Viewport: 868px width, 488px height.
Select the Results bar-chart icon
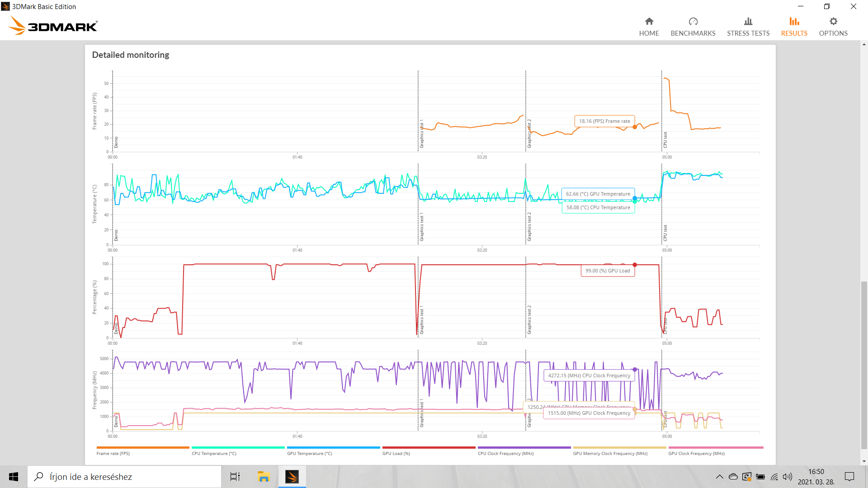point(794,21)
